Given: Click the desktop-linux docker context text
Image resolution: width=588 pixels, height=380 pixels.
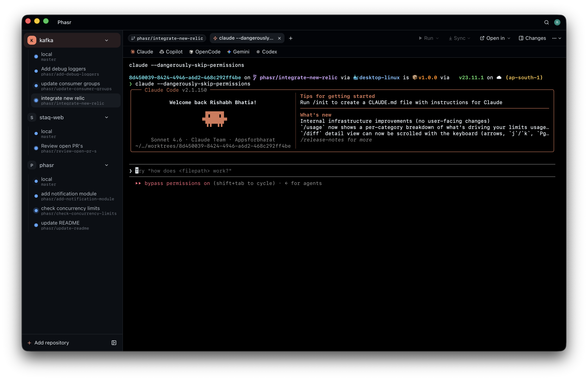Looking at the screenshot, I should point(379,78).
